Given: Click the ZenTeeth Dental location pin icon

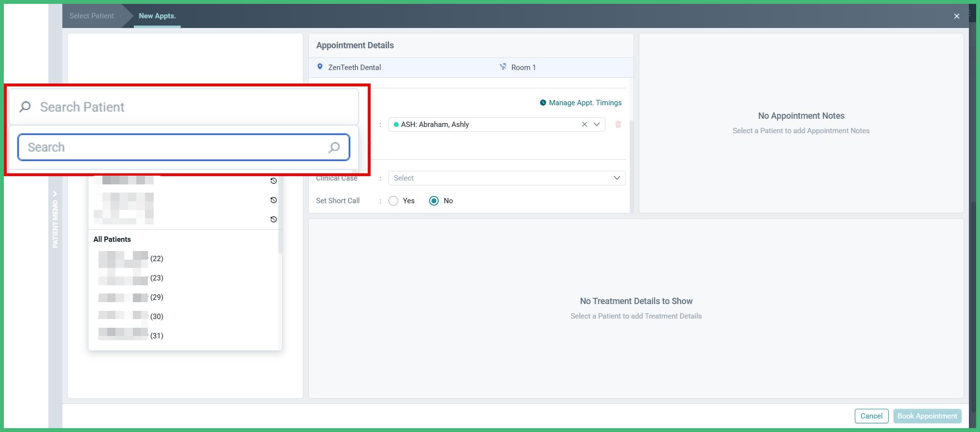Looking at the screenshot, I should pos(320,67).
